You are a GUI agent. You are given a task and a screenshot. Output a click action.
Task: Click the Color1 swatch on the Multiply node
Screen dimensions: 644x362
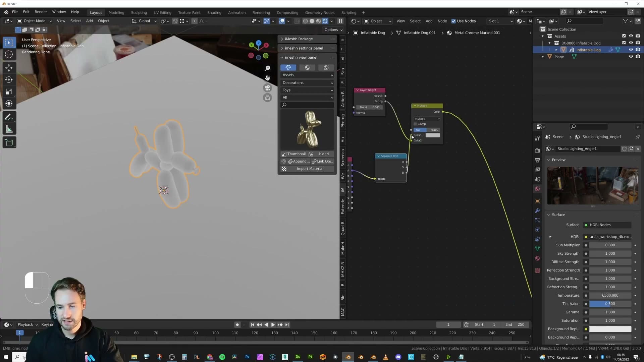click(x=433, y=135)
